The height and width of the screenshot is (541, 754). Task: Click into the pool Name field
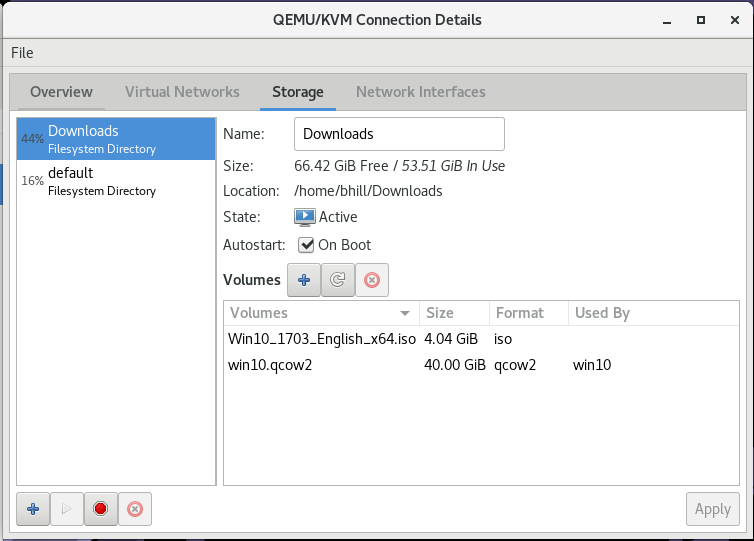399,134
